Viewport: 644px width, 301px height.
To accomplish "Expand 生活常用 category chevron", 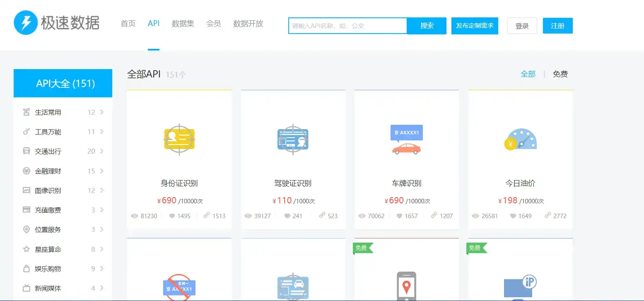I will click(102, 112).
